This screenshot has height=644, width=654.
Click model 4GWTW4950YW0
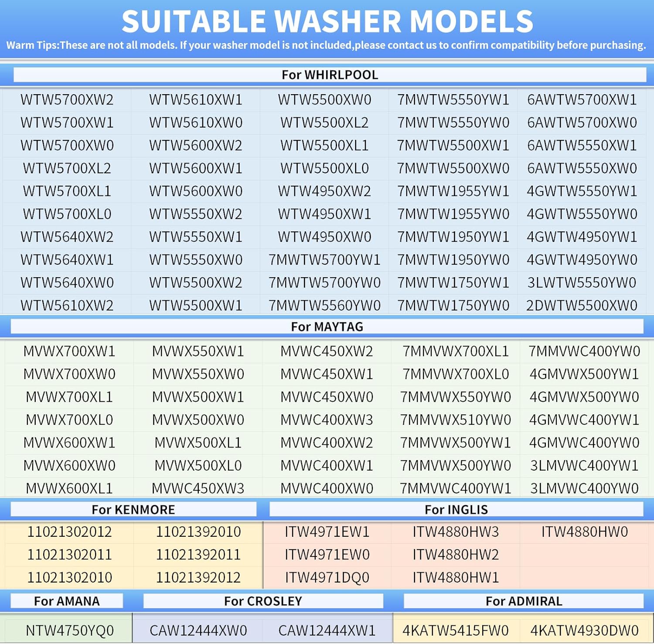(582, 260)
